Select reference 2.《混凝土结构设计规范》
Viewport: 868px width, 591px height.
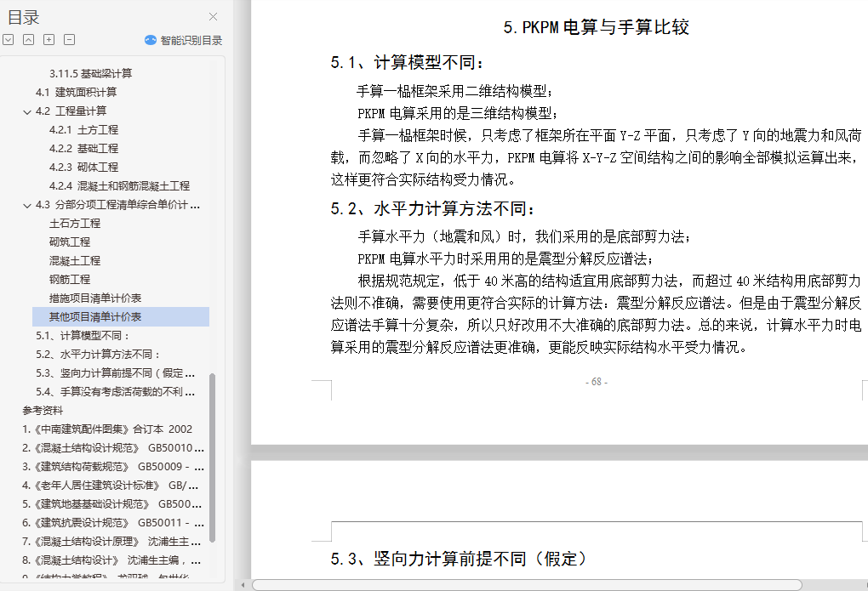coord(113,448)
